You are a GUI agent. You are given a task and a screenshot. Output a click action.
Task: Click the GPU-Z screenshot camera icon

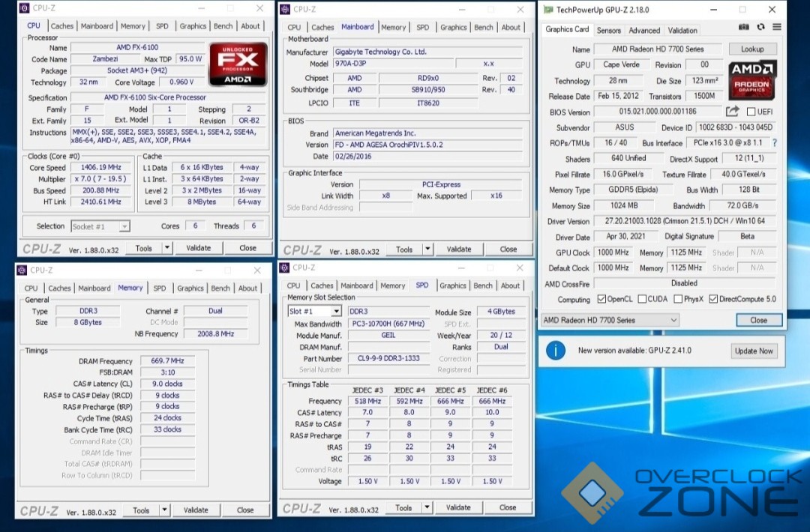coord(743,27)
